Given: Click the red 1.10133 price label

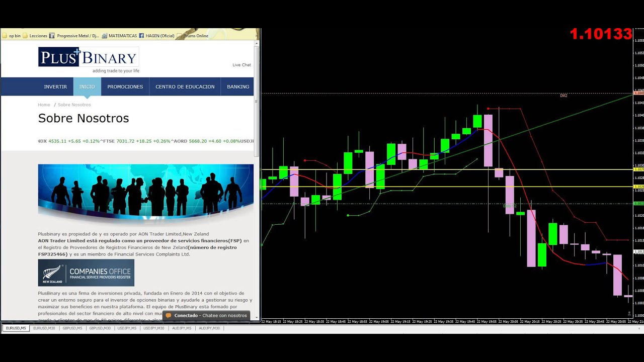Looking at the screenshot, I should click(x=601, y=34).
